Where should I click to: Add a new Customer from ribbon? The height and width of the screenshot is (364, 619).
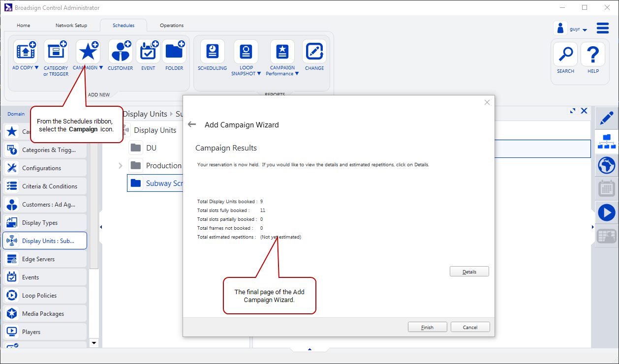coord(120,52)
